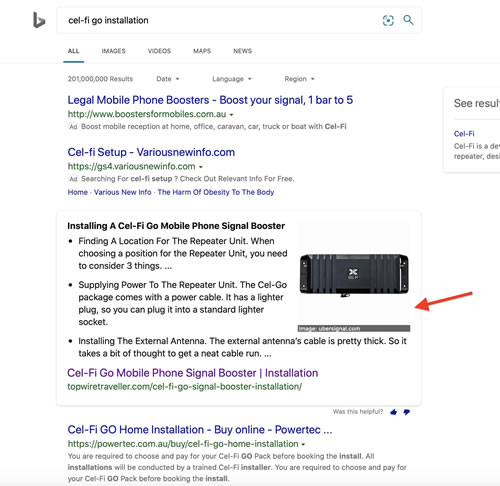Select the ALL tab

pyautogui.click(x=73, y=51)
